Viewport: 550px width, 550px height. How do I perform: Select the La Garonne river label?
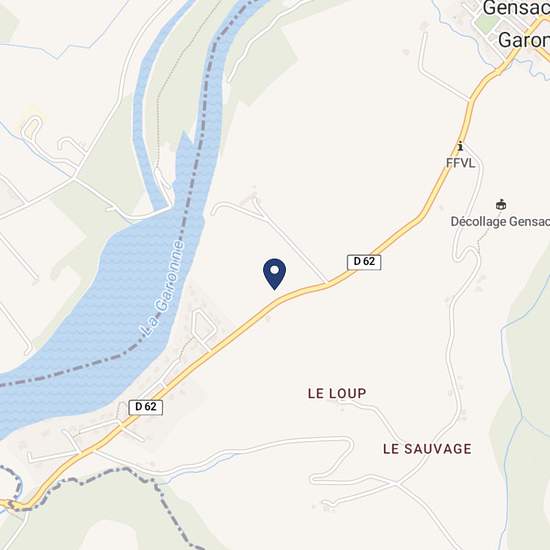[162, 288]
